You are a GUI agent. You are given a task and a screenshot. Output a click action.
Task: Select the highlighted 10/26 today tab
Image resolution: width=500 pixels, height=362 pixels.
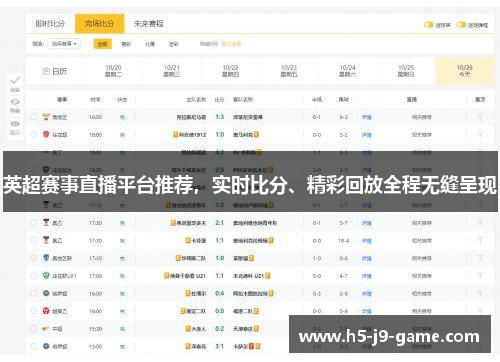tap(465, 71)
